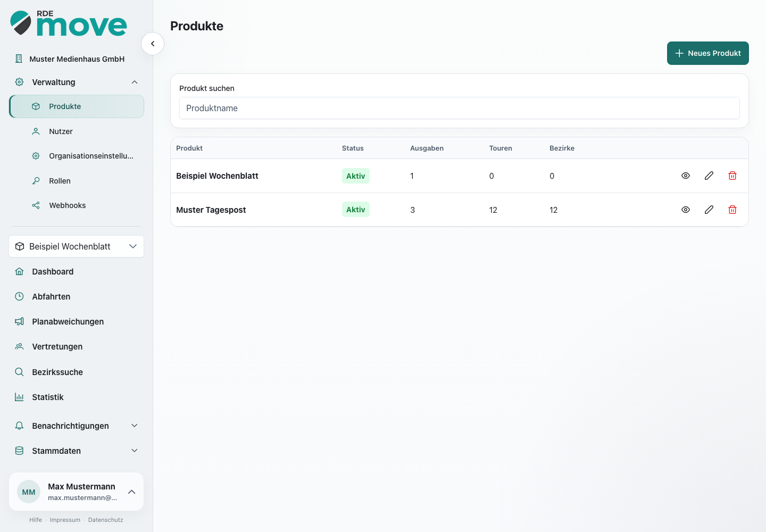Viewport: 766px width, 532px height.
Task: Open the Beispiel Wochenblatt product selector
Action: (x=77, y=246)
